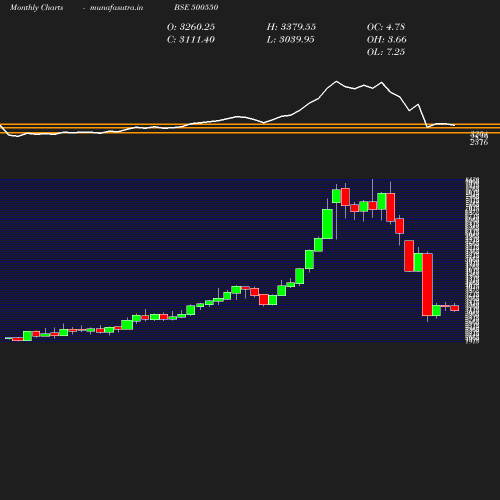Select the low price 'L: 3039.95'
Viewport: 500px width, 500px height.
coord(290,40)
